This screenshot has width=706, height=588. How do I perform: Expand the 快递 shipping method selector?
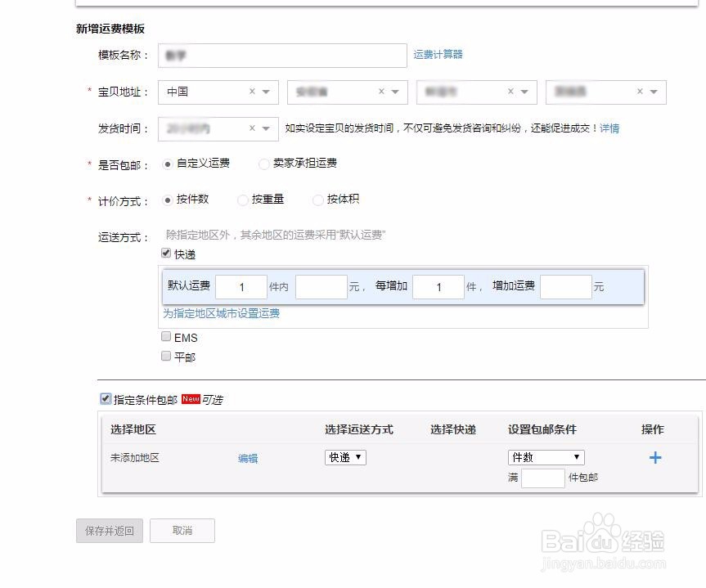[x=344, y=458]
